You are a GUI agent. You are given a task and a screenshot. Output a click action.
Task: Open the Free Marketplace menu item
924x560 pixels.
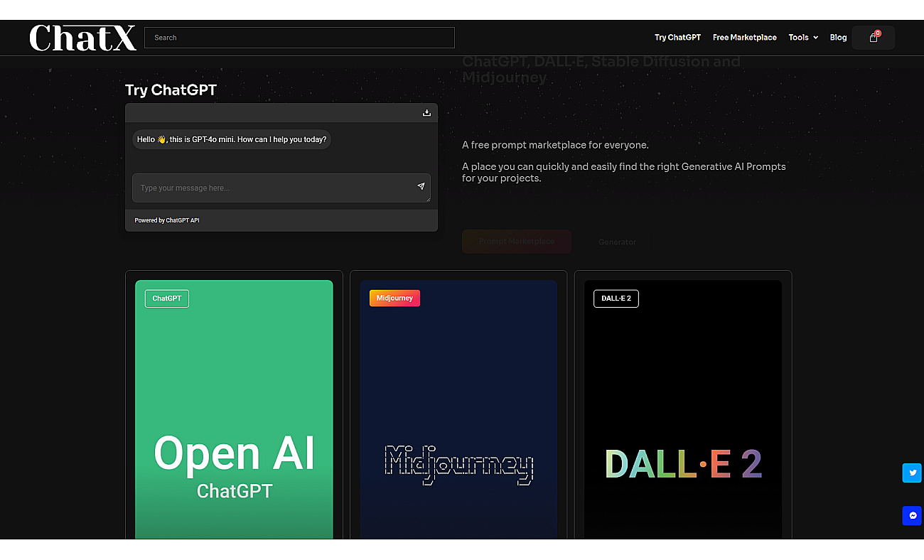(x=744, y=38)
